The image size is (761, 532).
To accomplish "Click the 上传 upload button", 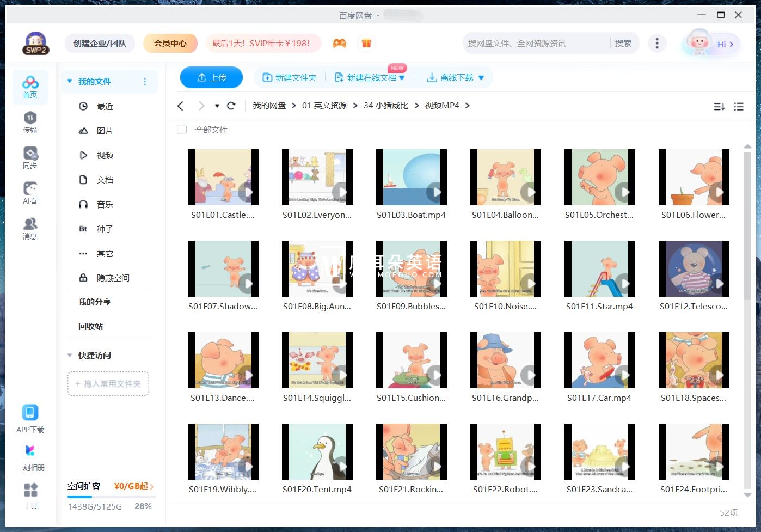I will tap(211, 77).
